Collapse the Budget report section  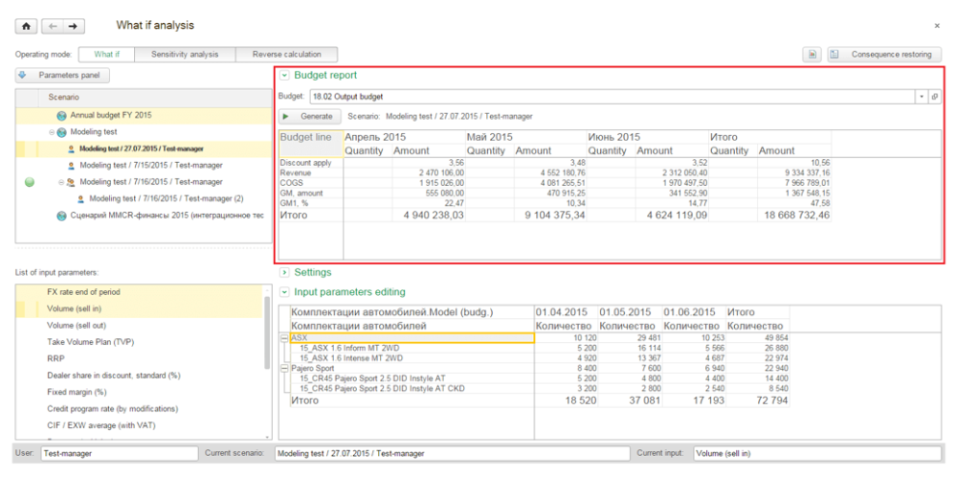(284, 75)
